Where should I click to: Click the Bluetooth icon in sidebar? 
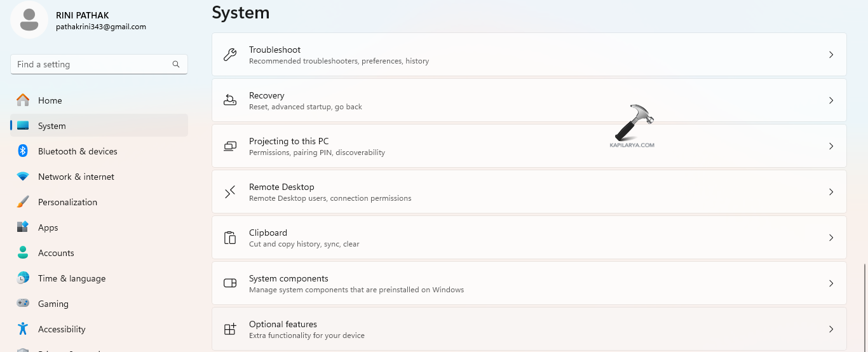(x=23, y=151)
